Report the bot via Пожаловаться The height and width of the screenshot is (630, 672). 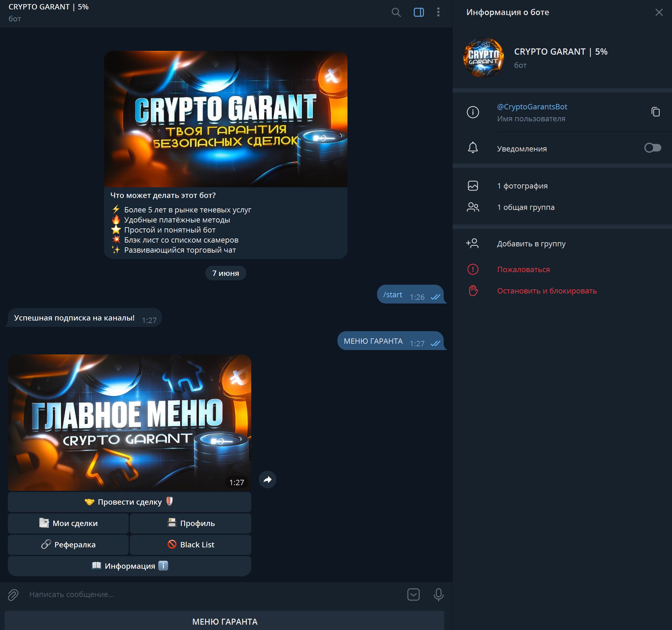click(523, 270)
